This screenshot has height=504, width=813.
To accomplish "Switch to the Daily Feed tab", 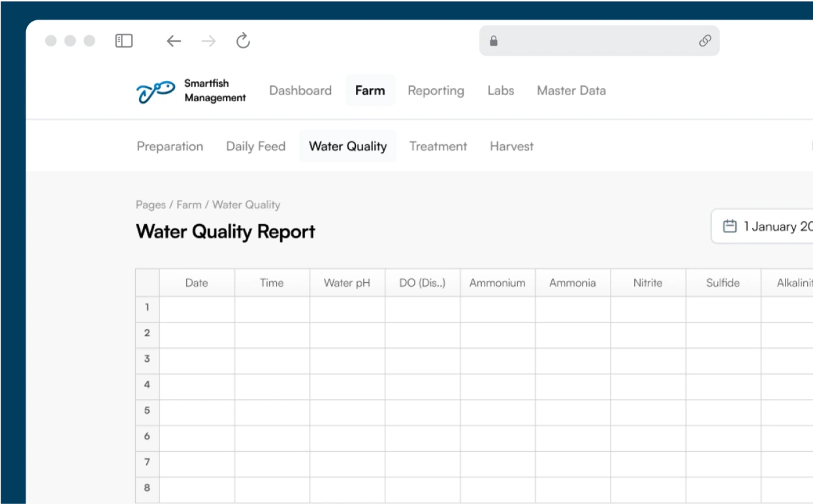I will [x=256, y=146].
